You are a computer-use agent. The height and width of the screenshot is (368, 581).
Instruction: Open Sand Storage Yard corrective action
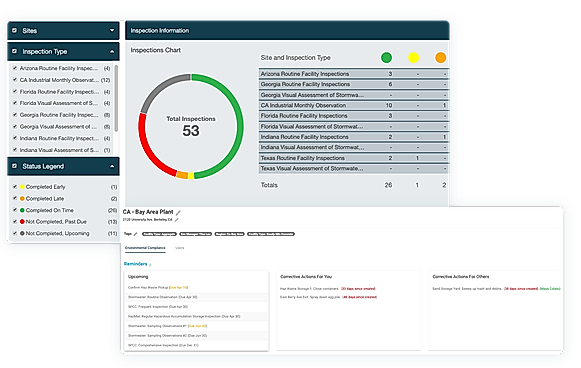[x=497, y=289]
